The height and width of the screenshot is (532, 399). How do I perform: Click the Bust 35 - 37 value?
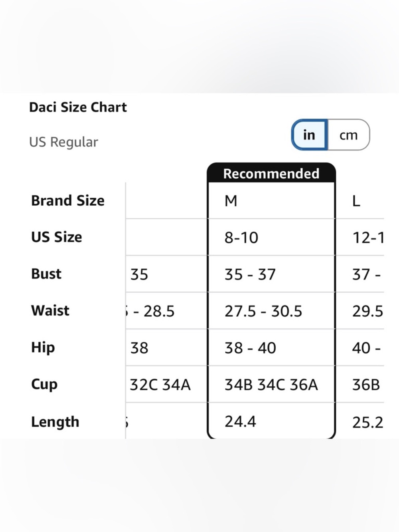coord(250,274)
